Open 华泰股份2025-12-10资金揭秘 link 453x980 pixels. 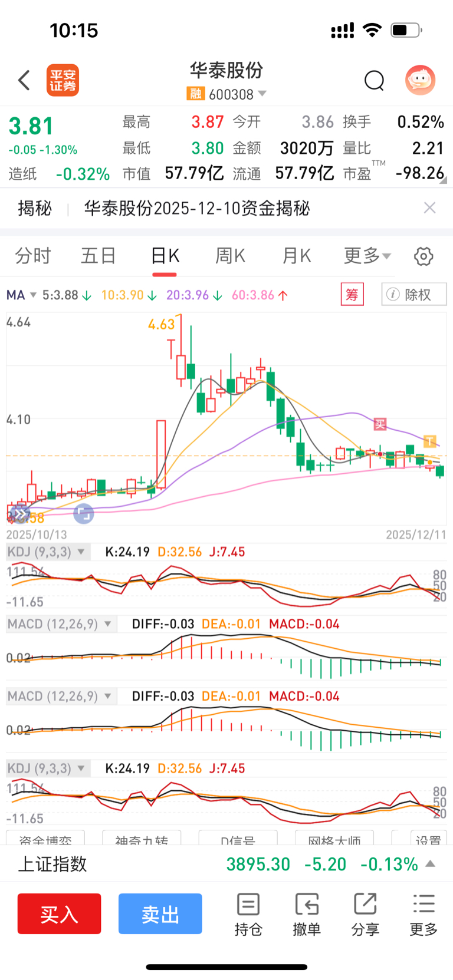197,208
